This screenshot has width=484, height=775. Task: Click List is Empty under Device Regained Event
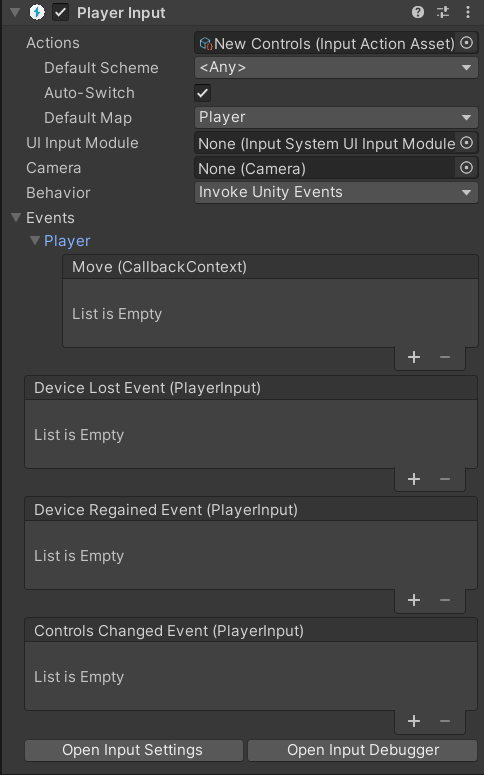79,556
